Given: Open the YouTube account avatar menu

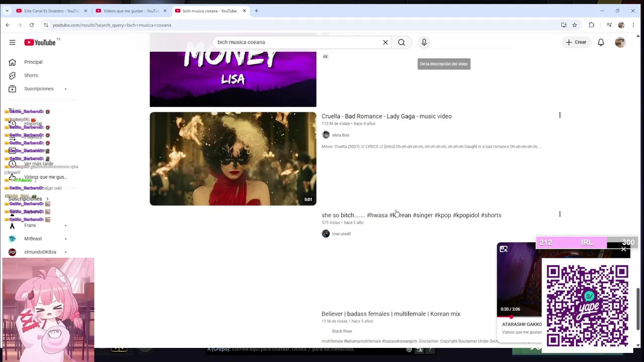Looking at the screenshot, I should [x=620, y=42].
